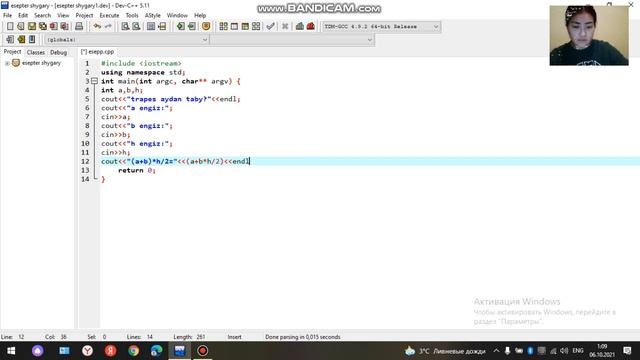Screen dimensions: 640x360
Task: Click the line 'cout<<"trapes aydan taby?"'
Action: click(x=171, y=99)
